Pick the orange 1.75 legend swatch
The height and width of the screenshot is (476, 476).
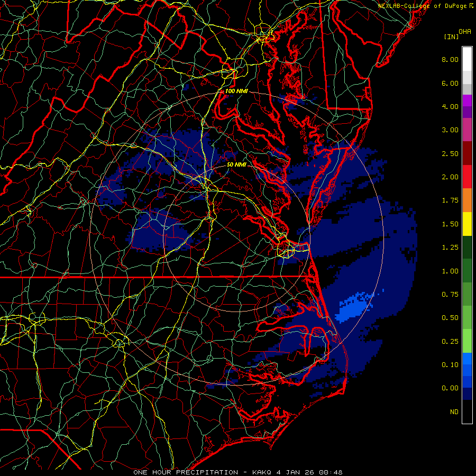tap(467, 200)
